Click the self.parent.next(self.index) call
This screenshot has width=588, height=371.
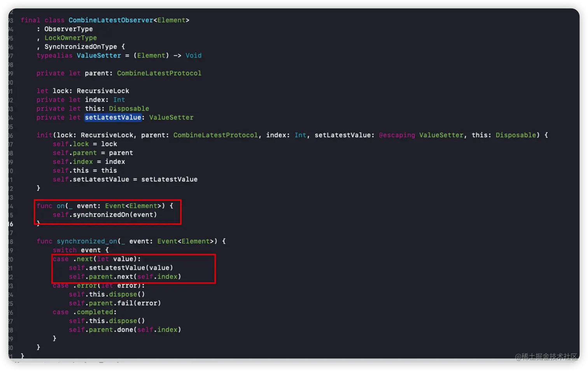(x=125, y=277)
